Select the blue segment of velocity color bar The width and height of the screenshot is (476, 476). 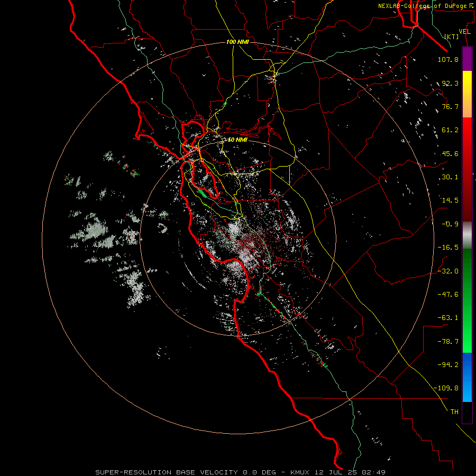pos(467,377)
